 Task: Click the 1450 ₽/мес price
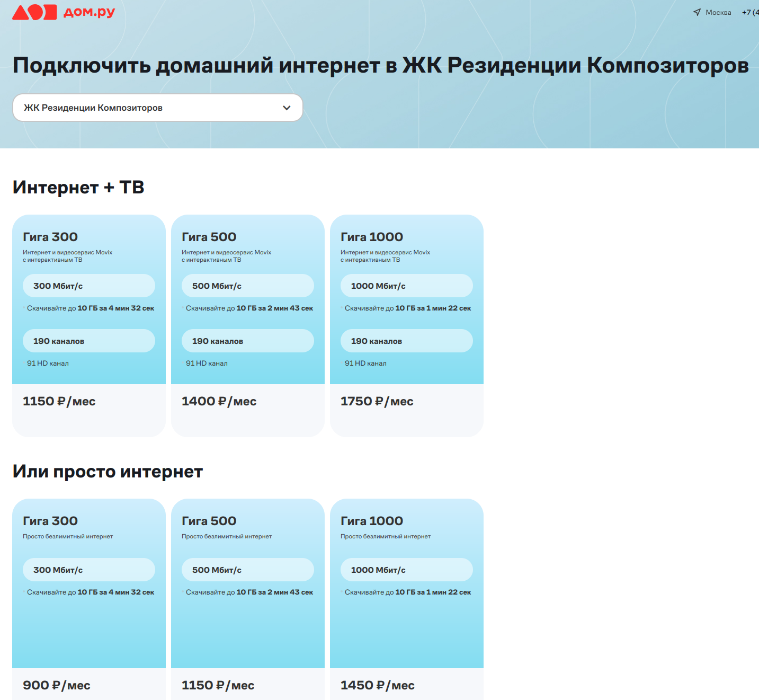378,685
